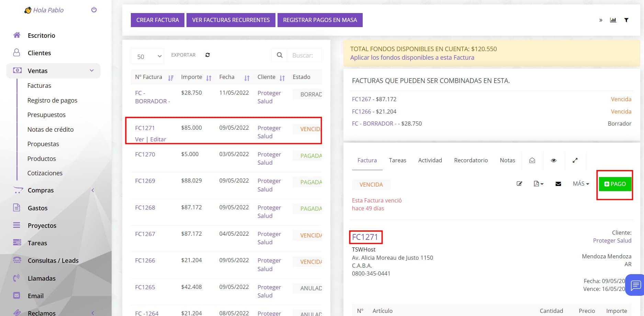Open combinable invoice FC1267 link
This screenshot has width=644, height=316.
(361, 99)
